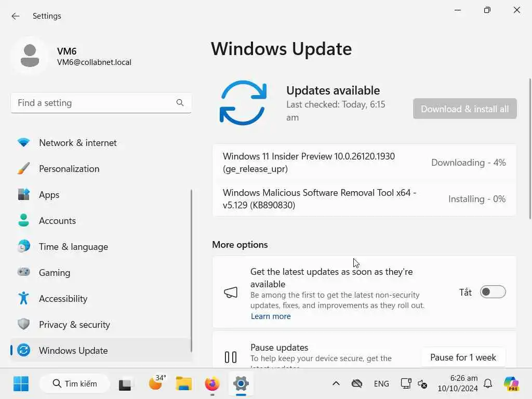Click the Privacy & security shield icon
The height and width of the screenshot is (399, 532).
click(x=23, y=324)
